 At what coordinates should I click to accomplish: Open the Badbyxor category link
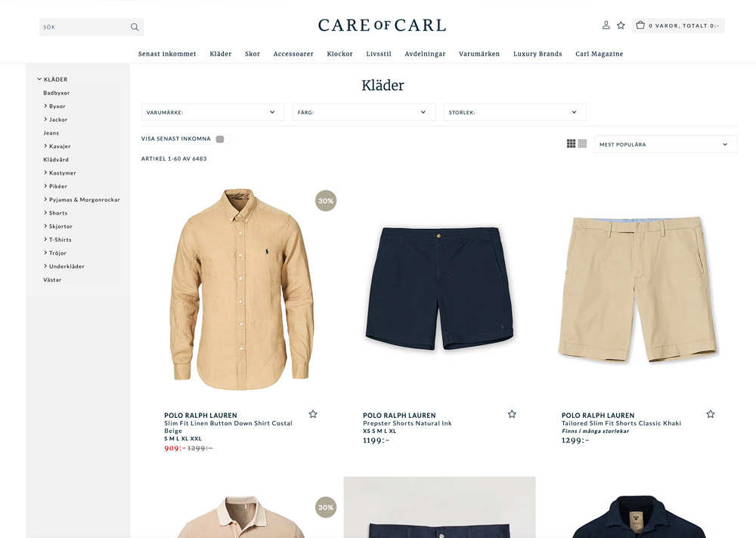click(x=57, y=92)
